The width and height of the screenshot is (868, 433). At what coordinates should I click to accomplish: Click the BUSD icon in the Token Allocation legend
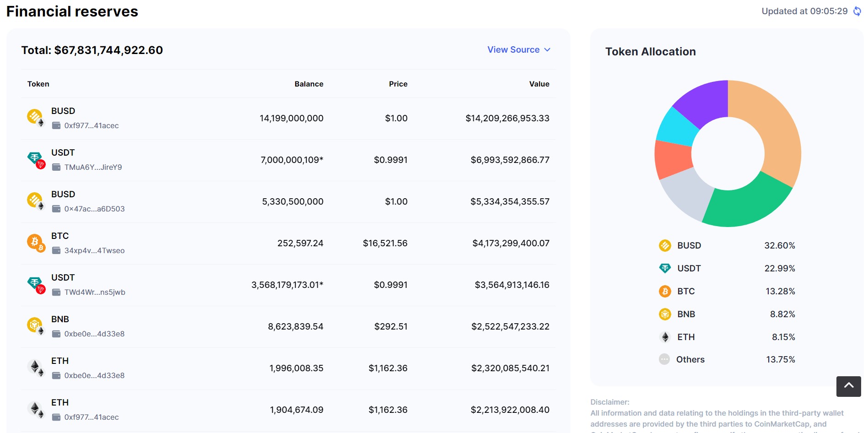point(664,245)
